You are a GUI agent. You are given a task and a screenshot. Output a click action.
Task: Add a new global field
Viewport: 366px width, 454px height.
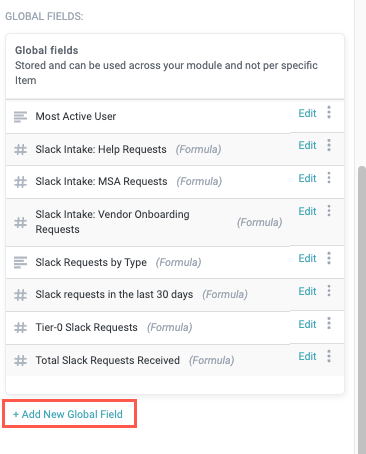tap(69, 414)
